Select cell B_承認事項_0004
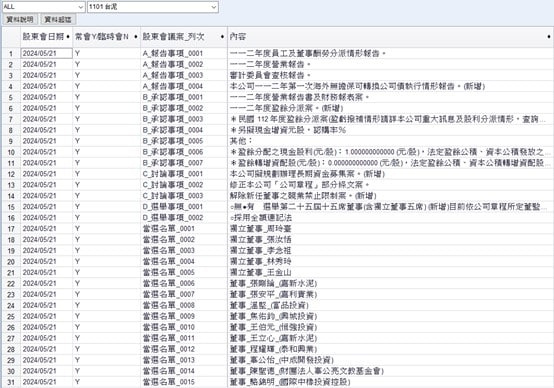554x388 pixels. coord(184,130)
